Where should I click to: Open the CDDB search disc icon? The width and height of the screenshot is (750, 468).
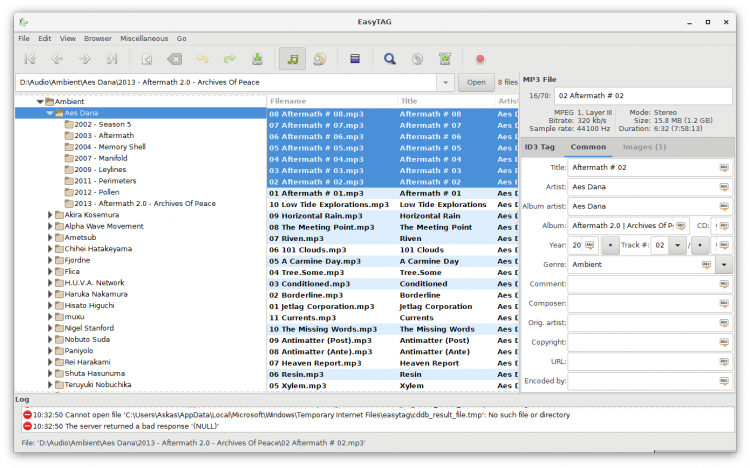click(418, 59)
